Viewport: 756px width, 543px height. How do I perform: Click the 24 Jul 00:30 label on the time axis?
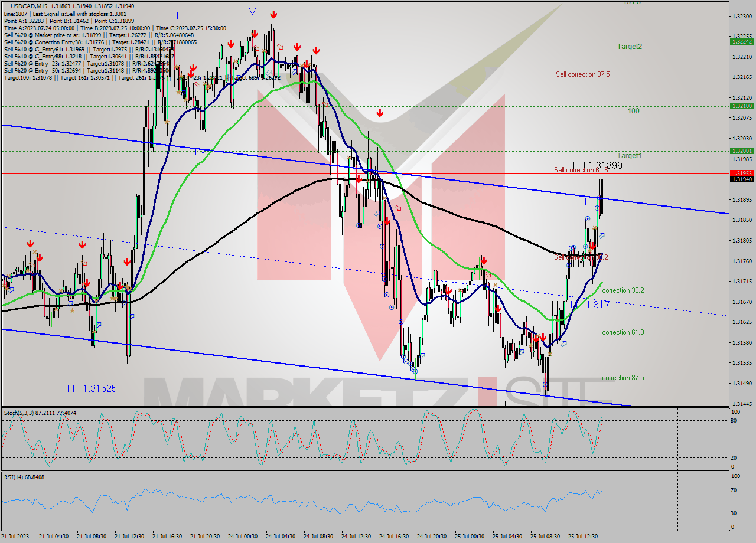[x=243, y=535]
